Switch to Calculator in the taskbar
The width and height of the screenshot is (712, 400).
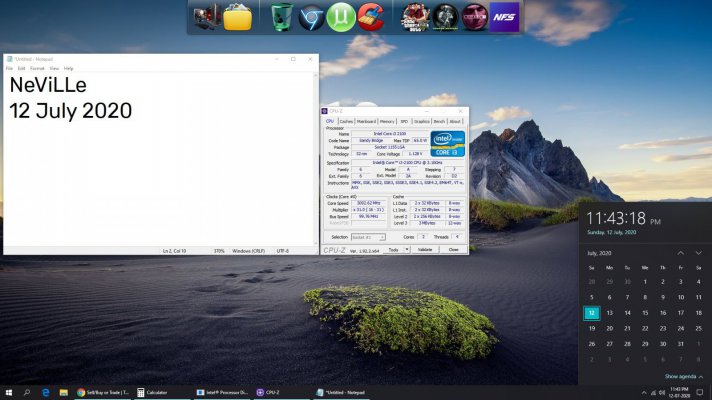click(x=161, y=392)
